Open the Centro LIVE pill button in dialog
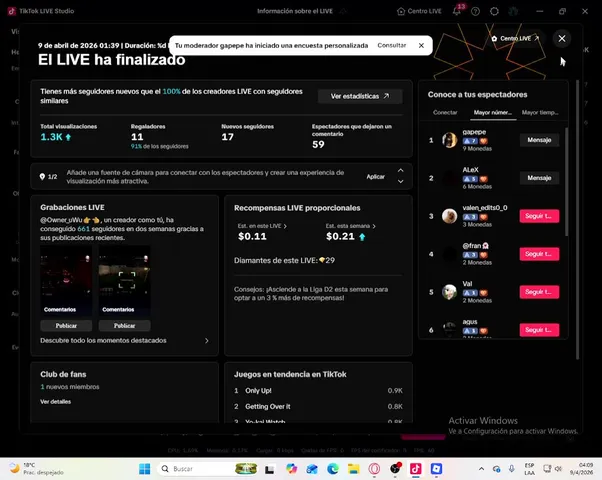Screen dimensions: 602x480 point(516,38)
